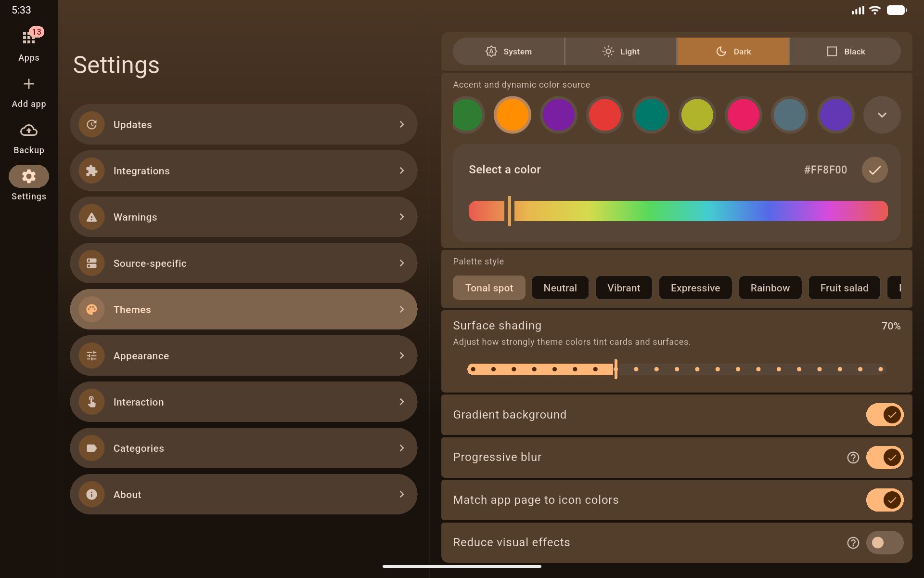Viewport: 924px width, 578px height.
Task: Select Dark theme mode
Action: pos(733,51)
